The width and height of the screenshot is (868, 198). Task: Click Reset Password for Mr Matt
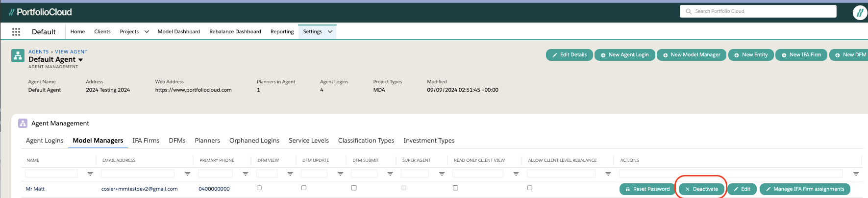(647, 189)
